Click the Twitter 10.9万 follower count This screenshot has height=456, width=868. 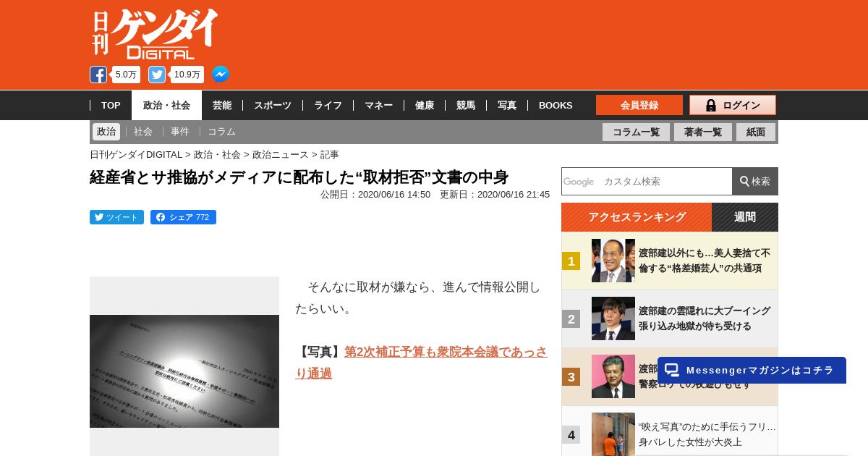tap(187, 75)
